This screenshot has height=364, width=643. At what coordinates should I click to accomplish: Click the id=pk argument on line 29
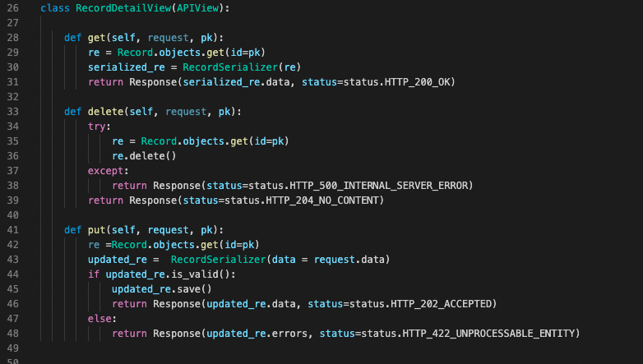click(245, 53)
